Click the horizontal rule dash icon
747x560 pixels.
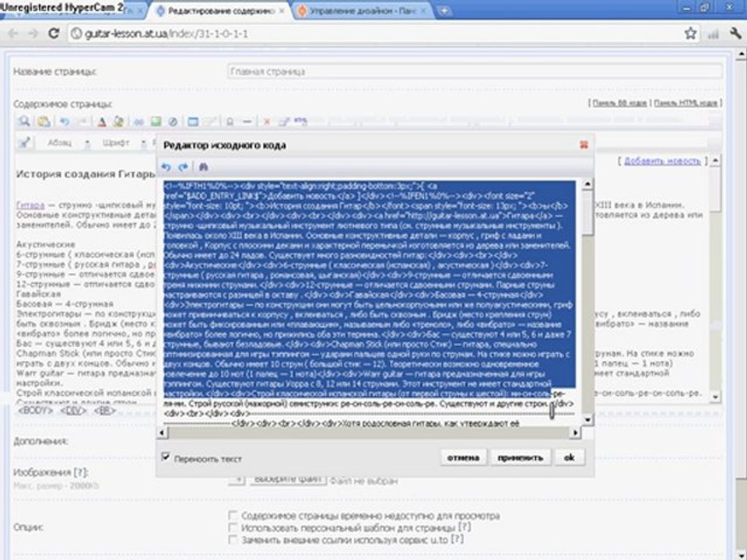coord(247,122)
